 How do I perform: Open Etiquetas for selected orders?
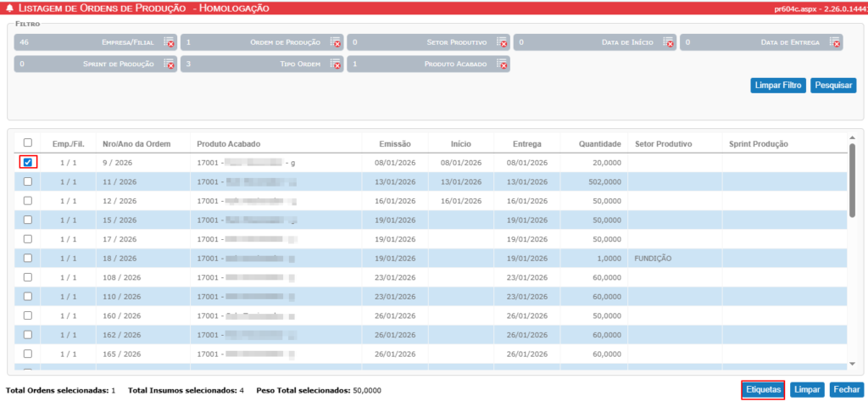pos(763,390)
